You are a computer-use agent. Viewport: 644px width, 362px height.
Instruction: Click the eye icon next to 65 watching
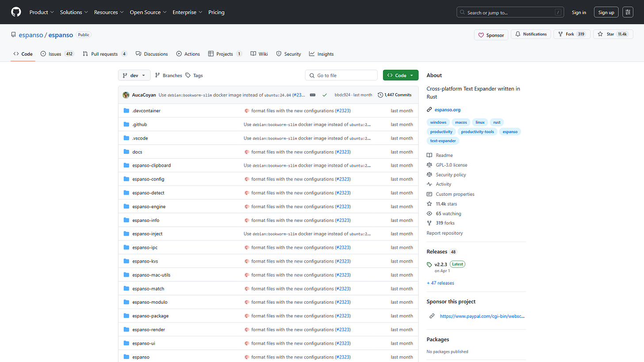click(x=429, y=213)
